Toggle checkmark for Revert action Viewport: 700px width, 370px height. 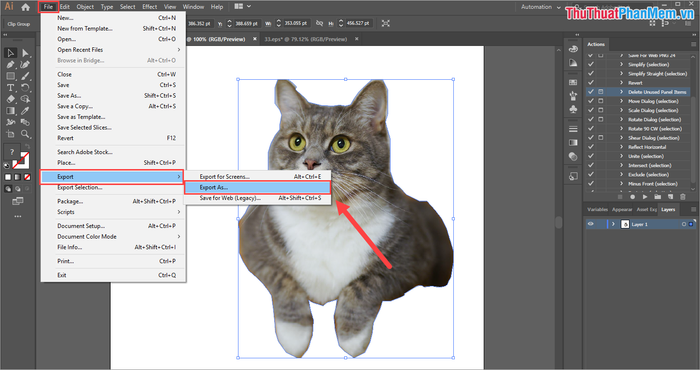point(591,83)
